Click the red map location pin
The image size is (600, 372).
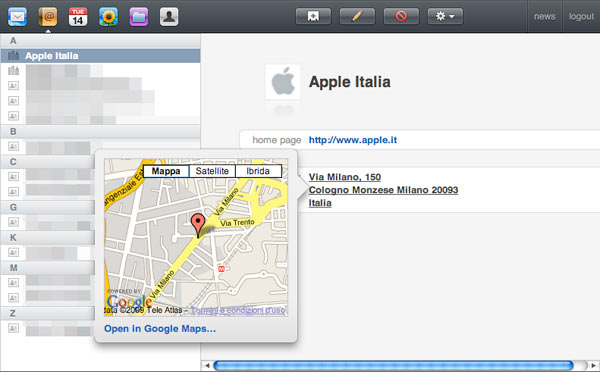click(x=198, y=226)
